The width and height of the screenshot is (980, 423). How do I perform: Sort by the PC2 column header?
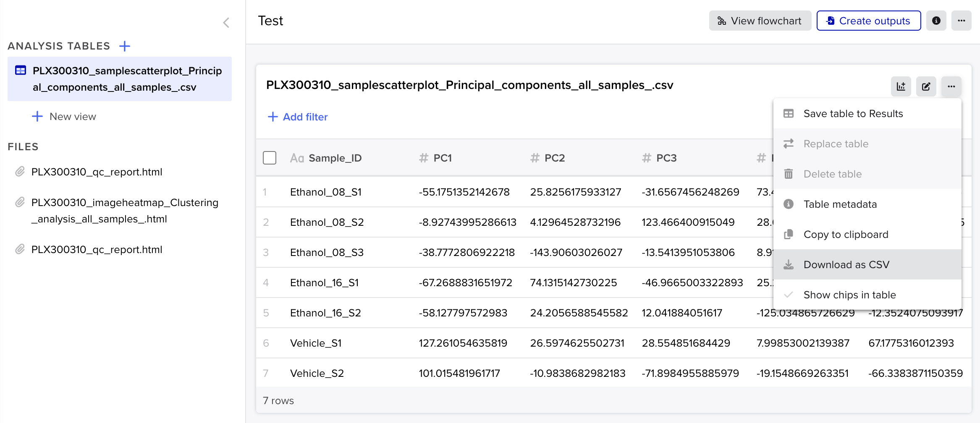click(x=554, y=158)
